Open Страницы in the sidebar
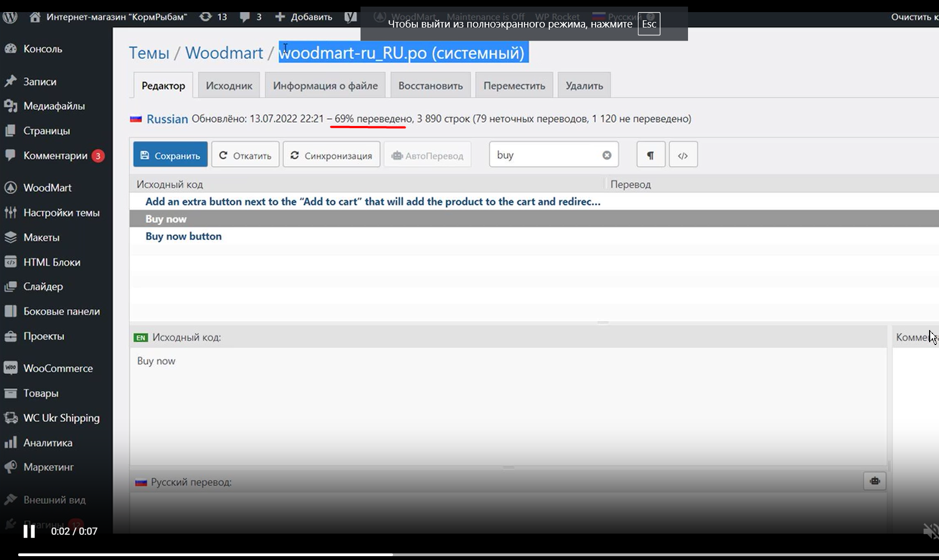Image resolution: width=939 pixels, height=560 pixels. 46,131
